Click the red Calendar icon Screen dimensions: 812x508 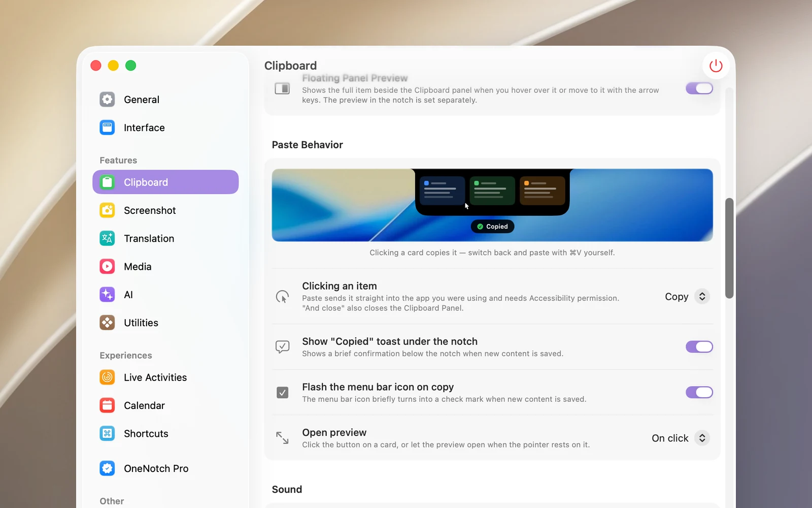pos(107,405)
